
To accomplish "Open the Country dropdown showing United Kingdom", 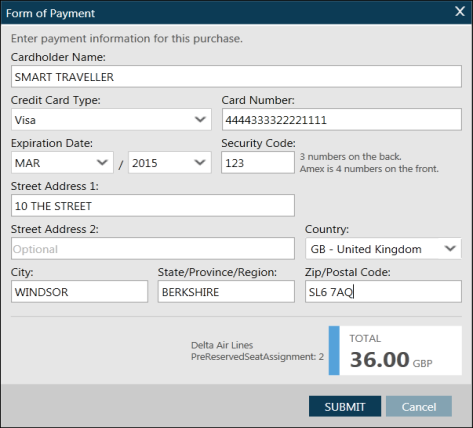I will tap(383, 248).
